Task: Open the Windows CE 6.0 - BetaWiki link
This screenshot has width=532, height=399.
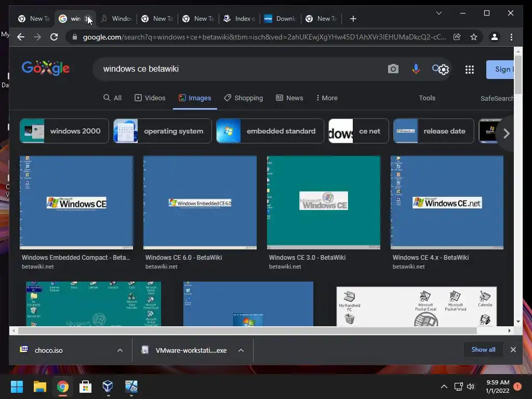Action: click(183, 258)
